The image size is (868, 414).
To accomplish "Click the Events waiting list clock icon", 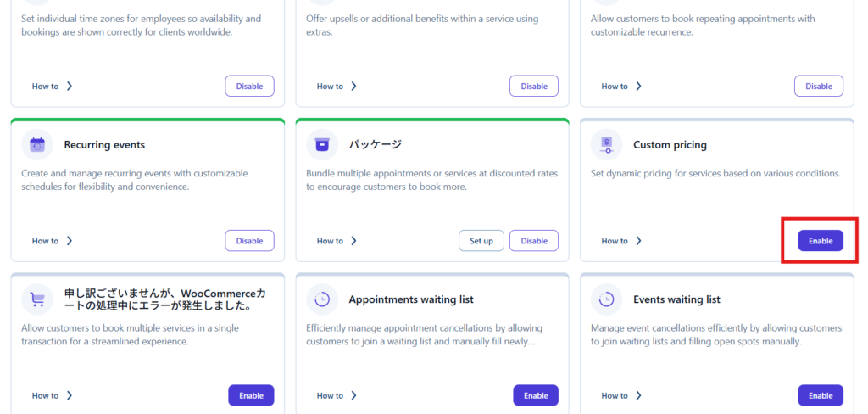I will coord(606,299).
